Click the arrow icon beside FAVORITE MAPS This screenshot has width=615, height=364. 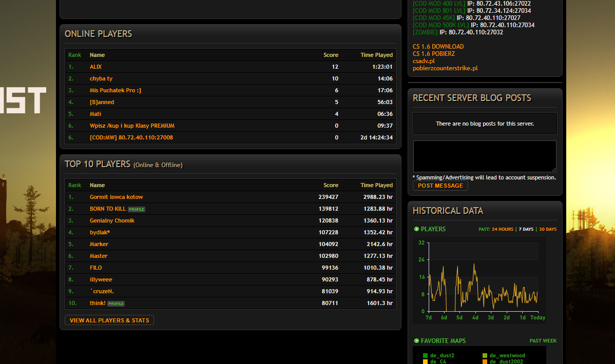point(416,341)
